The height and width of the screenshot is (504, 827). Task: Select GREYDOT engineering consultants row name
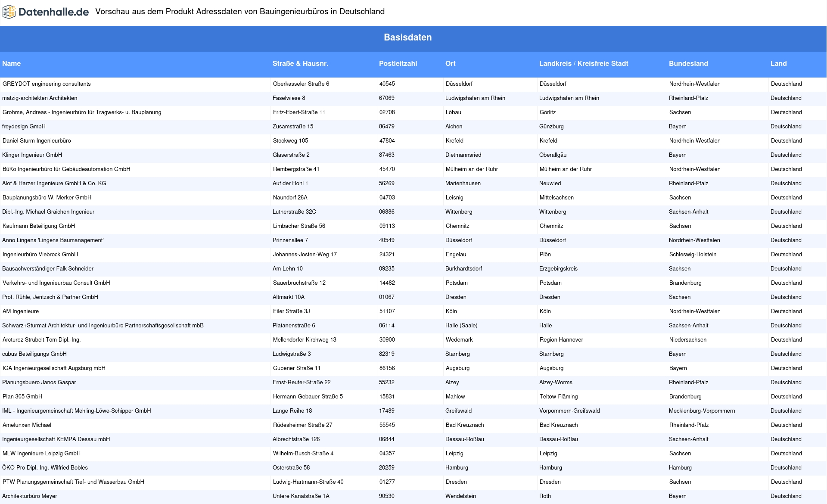click(47, 84)
